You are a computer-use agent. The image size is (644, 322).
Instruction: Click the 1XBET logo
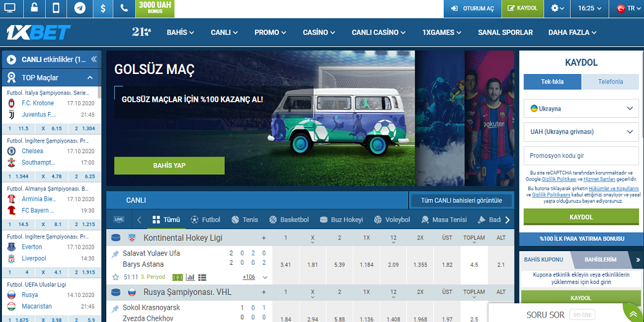[x=39, y=32]
